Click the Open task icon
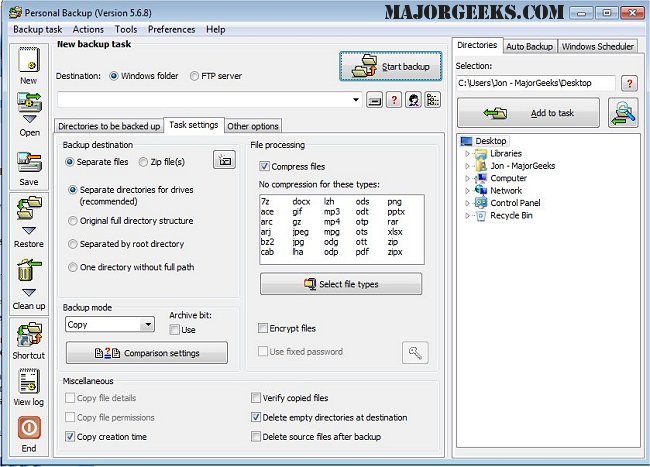The width and height of the screenshot is (650, 467). [29, 102]
